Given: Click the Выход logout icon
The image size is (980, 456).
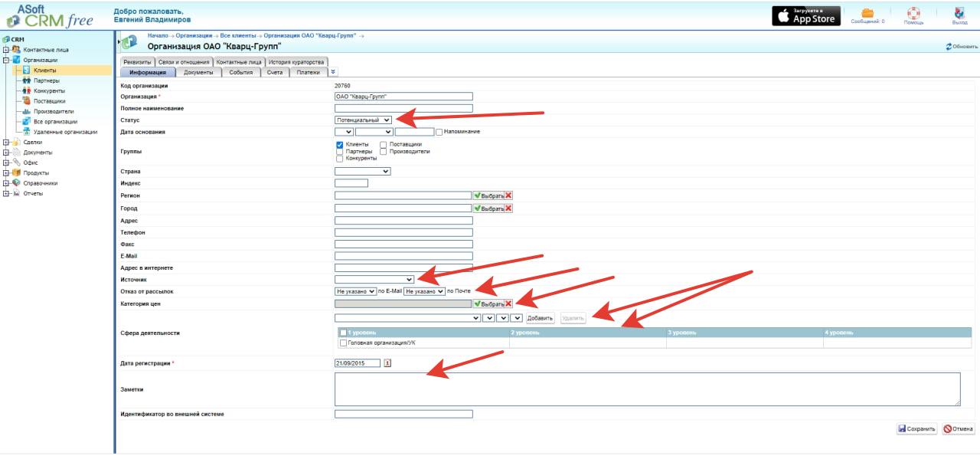Looking at the screenshot, I should (959, 13).
